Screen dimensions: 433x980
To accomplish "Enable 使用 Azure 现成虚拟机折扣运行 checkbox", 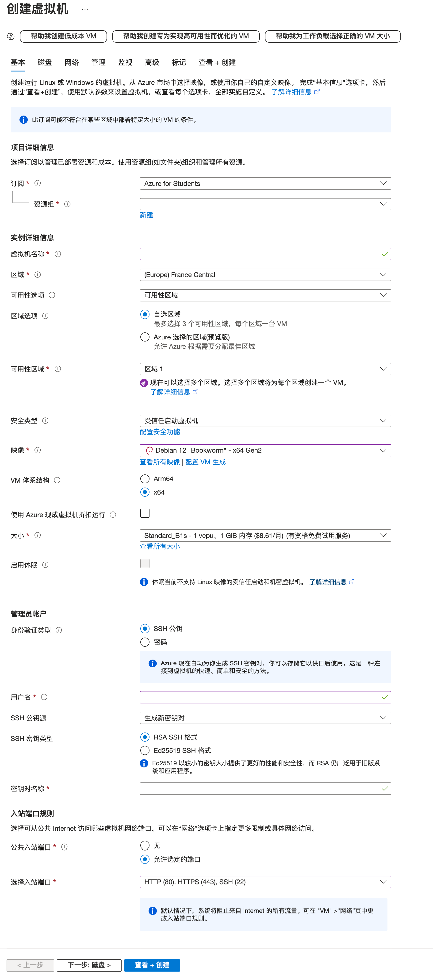I will [145, 513].
